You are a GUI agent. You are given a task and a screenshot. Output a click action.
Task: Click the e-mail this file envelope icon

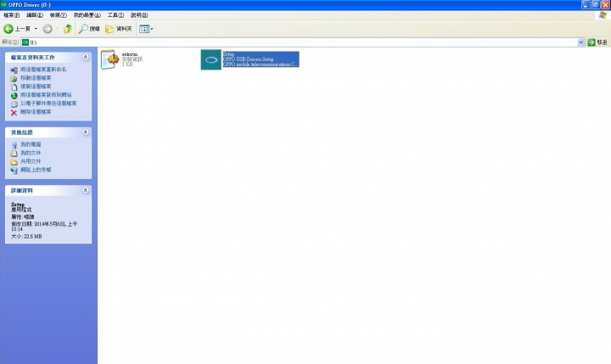coord(14,104)
